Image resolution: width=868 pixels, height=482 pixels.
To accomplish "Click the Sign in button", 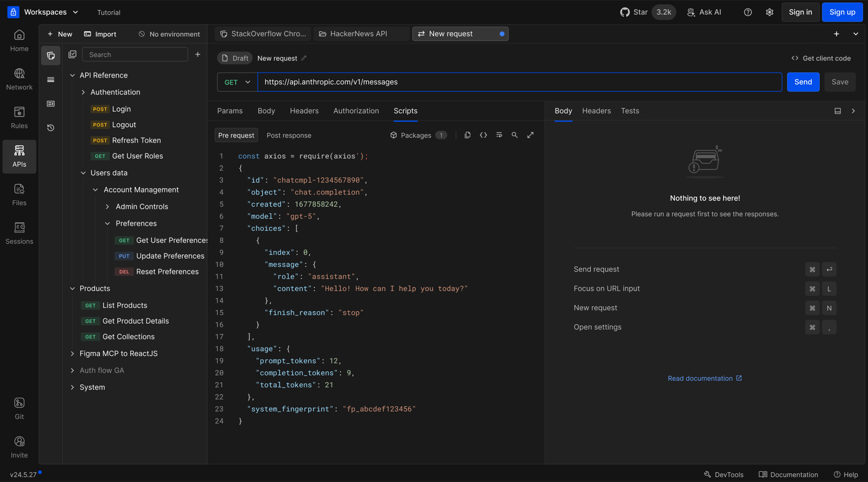I will pos(800,12).
